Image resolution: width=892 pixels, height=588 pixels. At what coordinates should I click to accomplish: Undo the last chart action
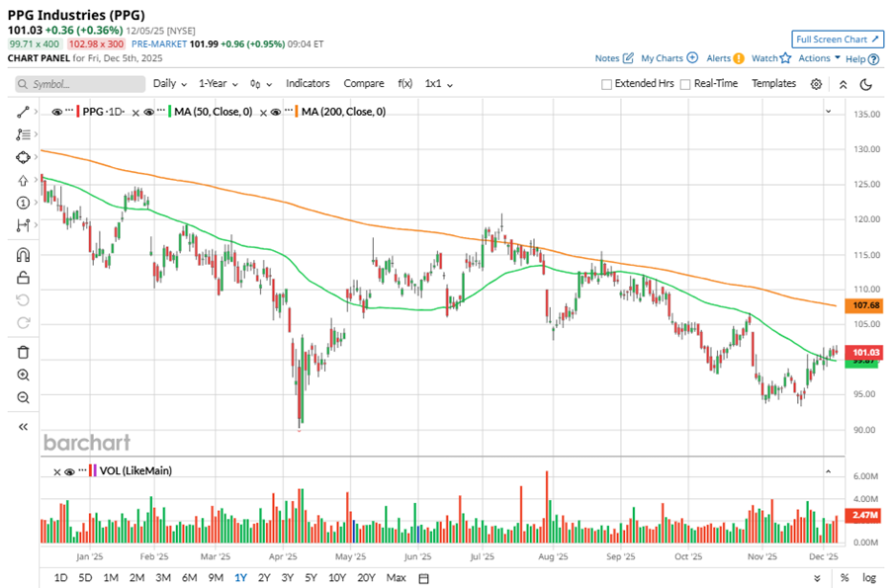pos(23,300)
